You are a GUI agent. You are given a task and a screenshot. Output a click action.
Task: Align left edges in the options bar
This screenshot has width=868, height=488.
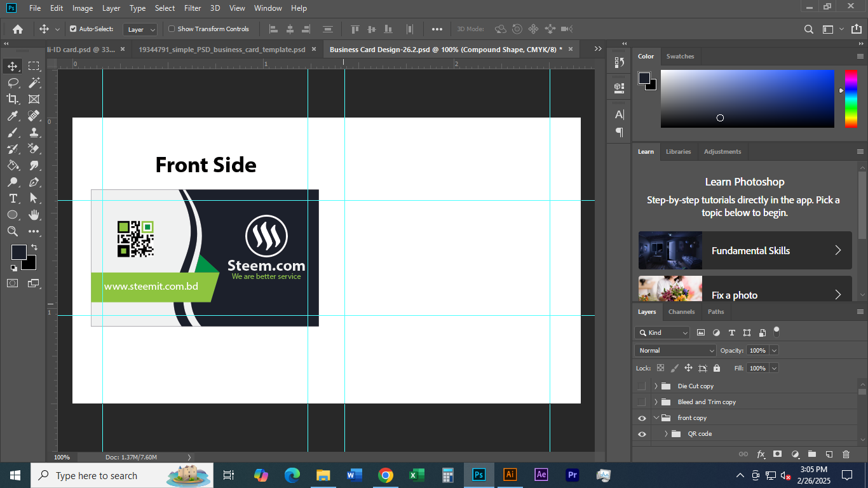[274, 29]
